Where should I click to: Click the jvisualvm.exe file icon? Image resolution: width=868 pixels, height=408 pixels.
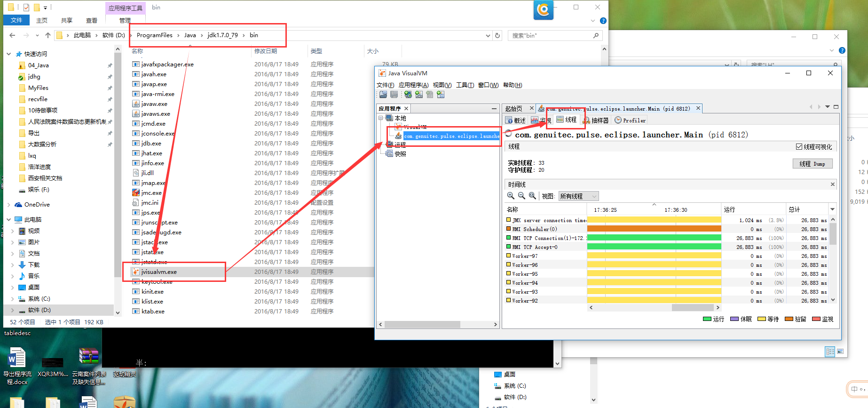136,272
